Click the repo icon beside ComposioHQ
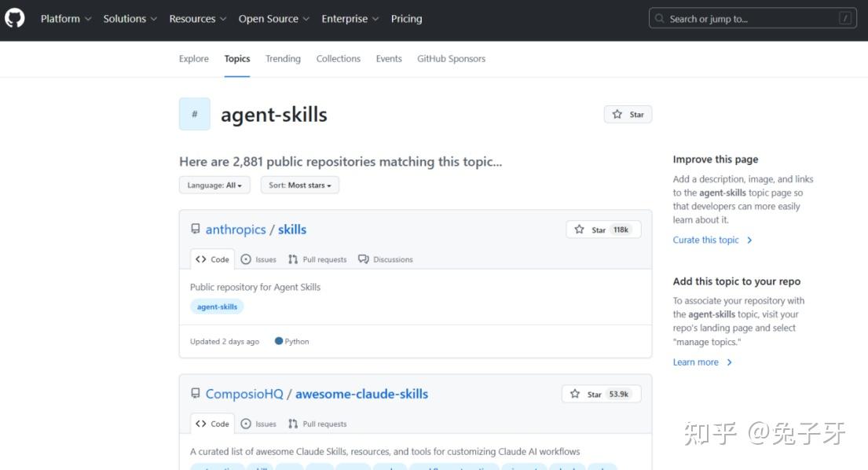The height and width of the screenshot is (470, 868). coord(195,393)
